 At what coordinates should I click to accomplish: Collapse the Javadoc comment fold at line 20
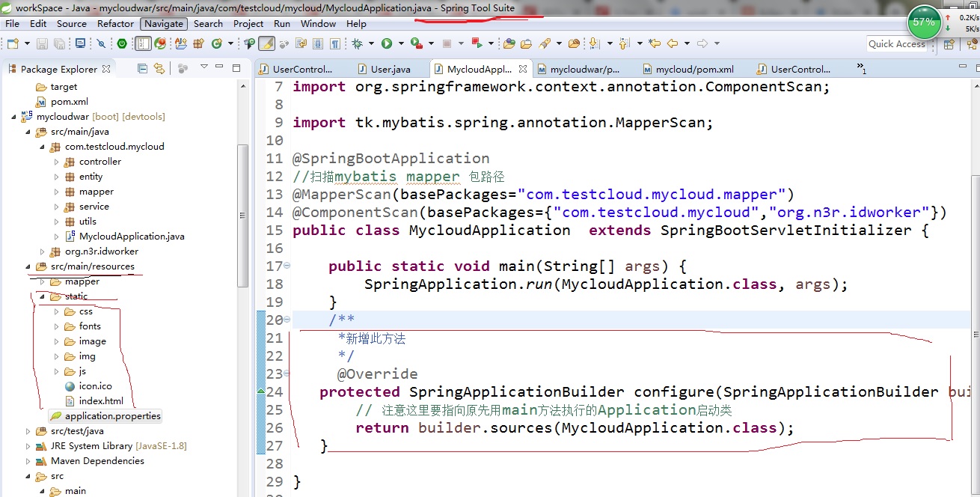click(285, 319)
